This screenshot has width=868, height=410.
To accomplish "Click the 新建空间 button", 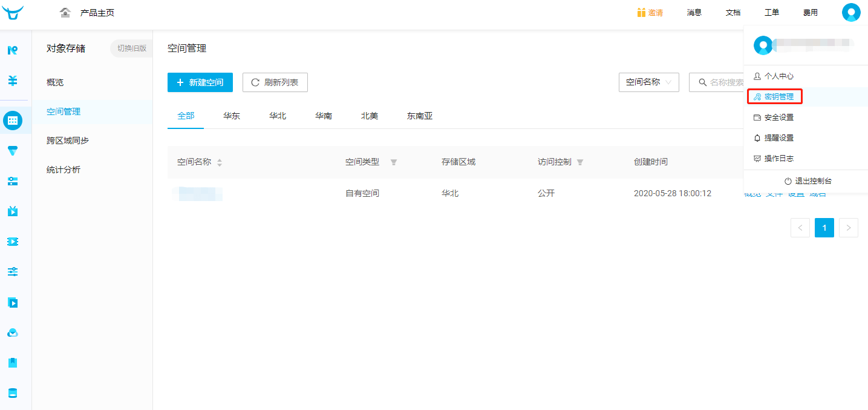I will pyautogui.click(x=200, y=82).
